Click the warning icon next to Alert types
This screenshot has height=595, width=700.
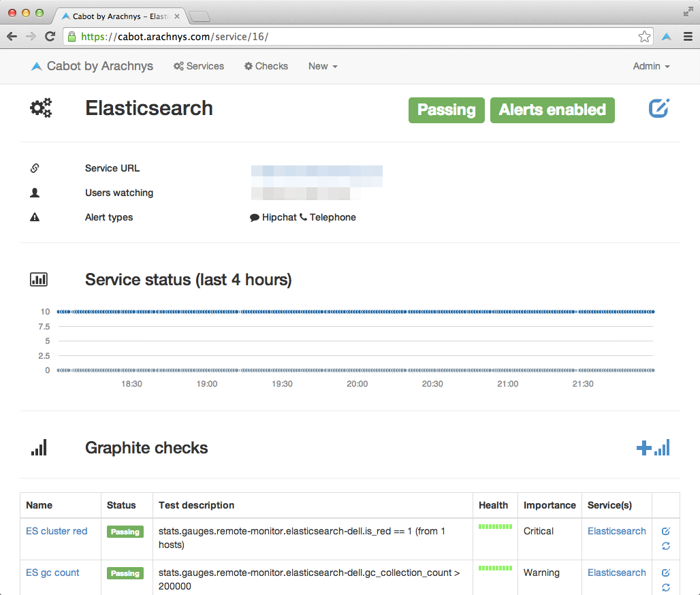pyautogui.click(x=35, y=217)
